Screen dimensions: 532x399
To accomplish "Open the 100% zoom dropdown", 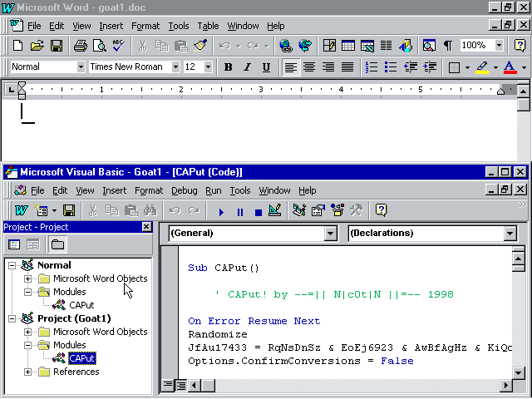I will click(499, 45).
